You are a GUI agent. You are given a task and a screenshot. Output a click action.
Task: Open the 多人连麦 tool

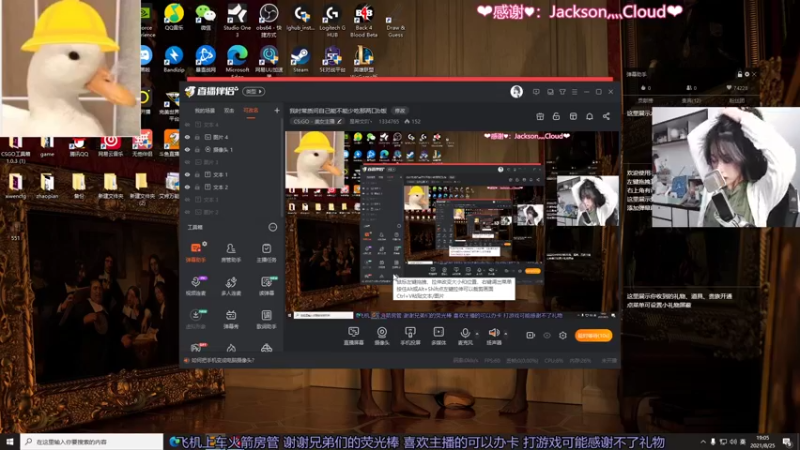(x=231, y=286)
